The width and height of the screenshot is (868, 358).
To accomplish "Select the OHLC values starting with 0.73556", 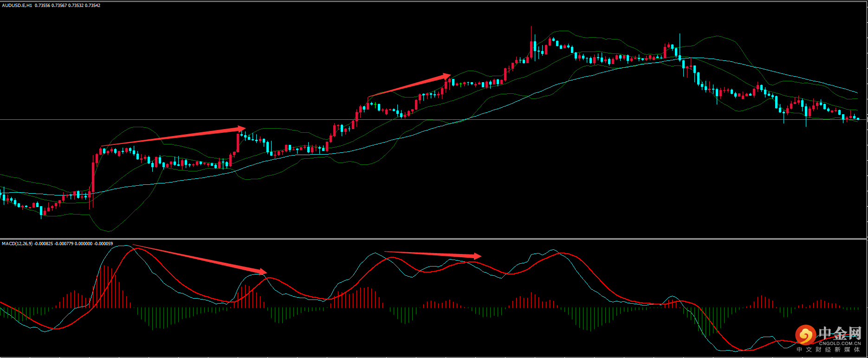I will coord(67,6).
